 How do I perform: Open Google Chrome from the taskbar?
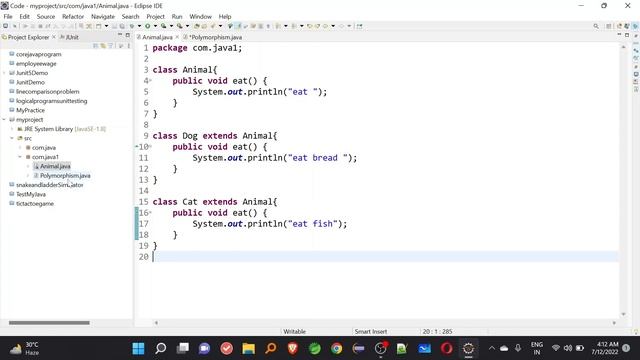point(337,348)
